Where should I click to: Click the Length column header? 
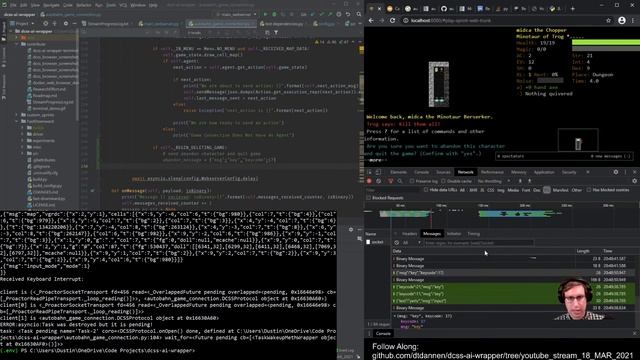[x=583, y=251]
